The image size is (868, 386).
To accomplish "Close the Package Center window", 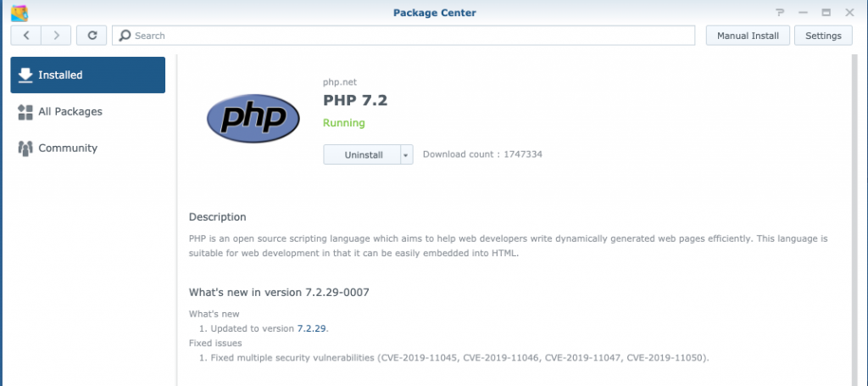I will [849, 13].
